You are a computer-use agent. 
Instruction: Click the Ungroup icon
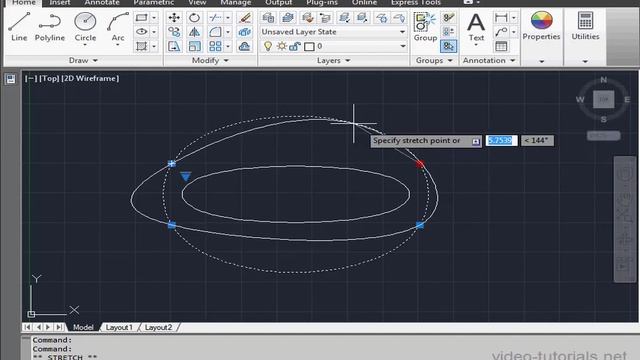pyautogui.click(x=448, y=18)
